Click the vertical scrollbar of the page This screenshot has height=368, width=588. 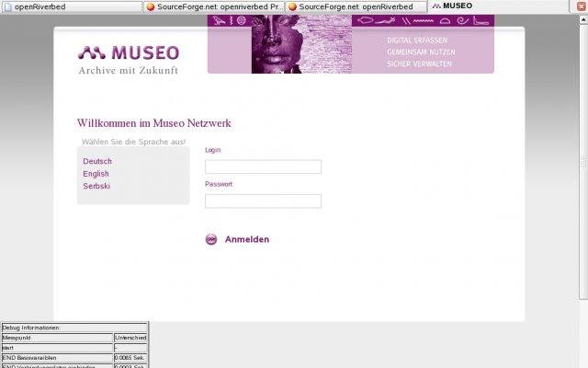[583, 157]
